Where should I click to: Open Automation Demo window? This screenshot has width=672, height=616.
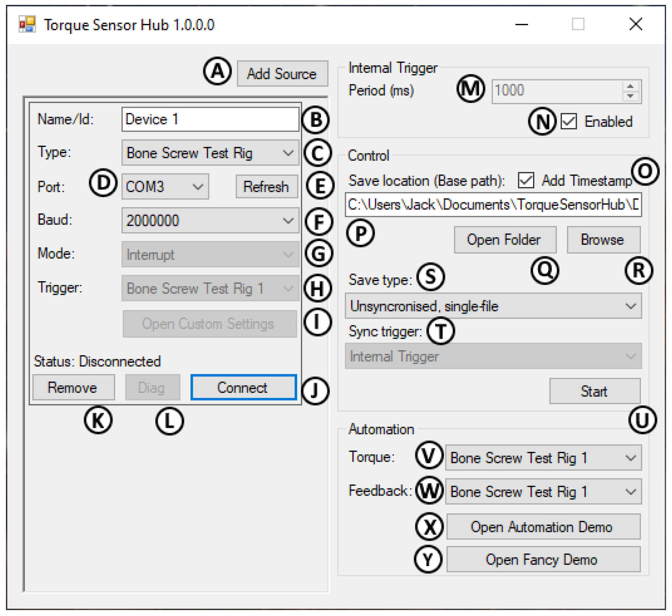[x=543, y=527]
